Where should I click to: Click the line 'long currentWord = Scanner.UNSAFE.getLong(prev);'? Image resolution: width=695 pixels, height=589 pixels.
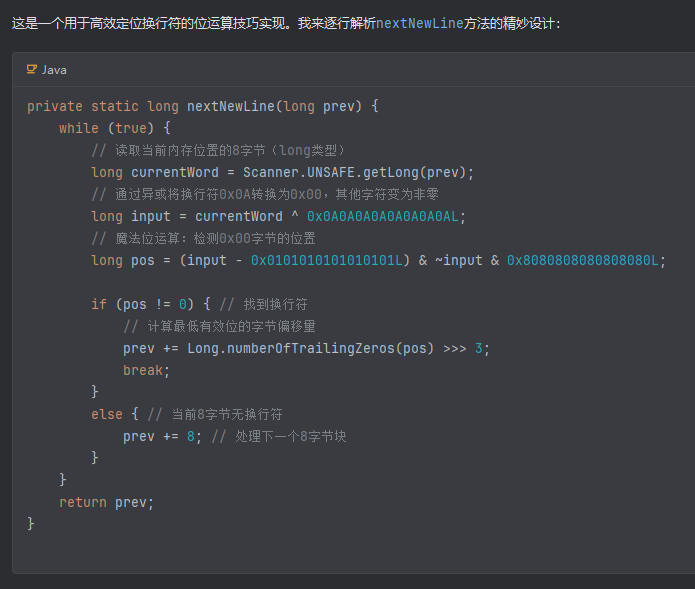[282, 172]
